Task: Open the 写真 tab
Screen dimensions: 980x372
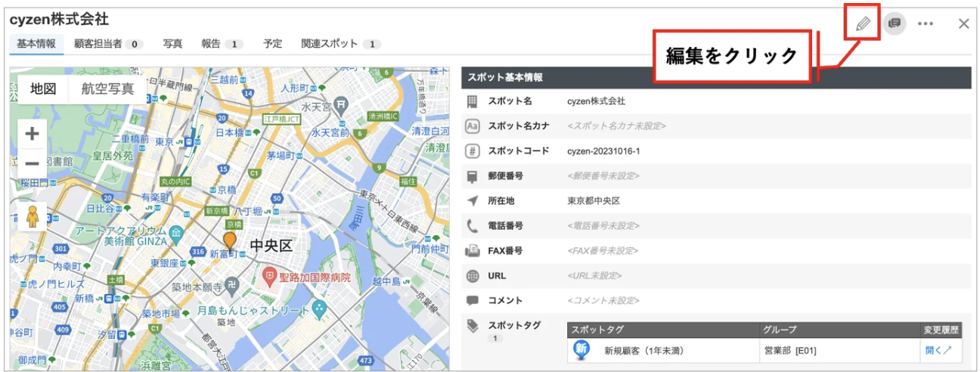Action: pos(173,44)
